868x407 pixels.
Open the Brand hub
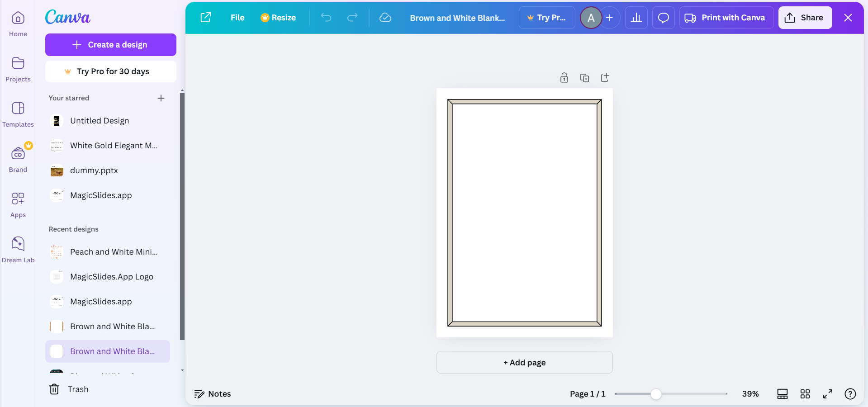coord(18,160)
